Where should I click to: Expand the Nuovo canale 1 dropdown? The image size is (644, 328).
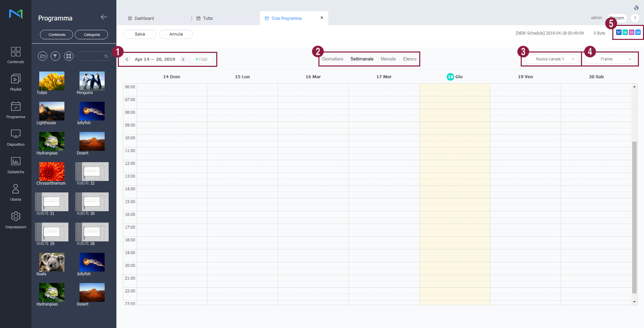tap(551, 59)
